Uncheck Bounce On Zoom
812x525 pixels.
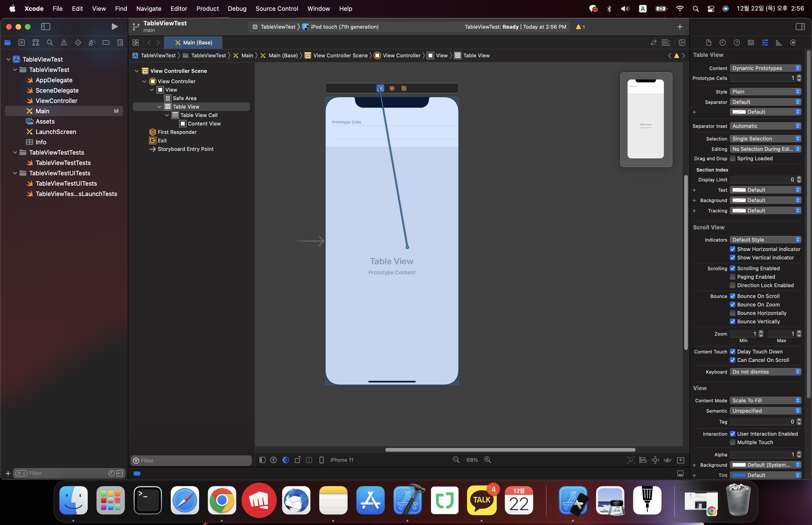(x=732, y=304)
